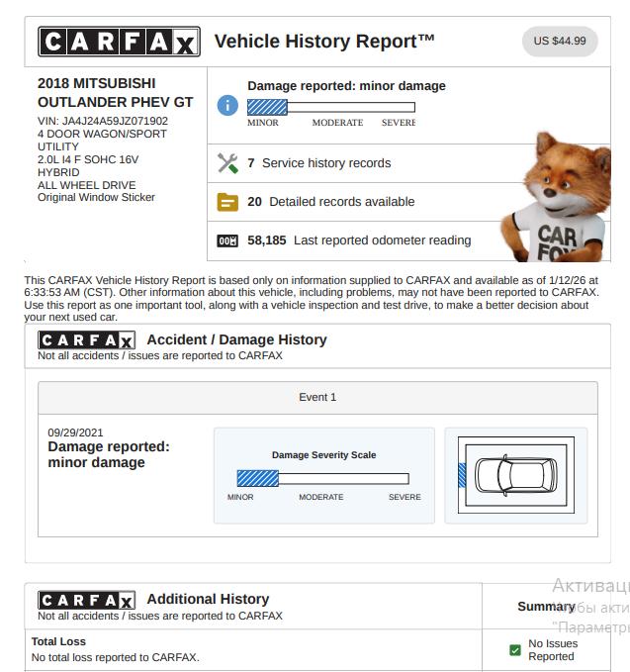Image resolution: width=630 pixels, height=672 pixels.
Task: Select the Event 1 header
Action: [x=317, y=397]
